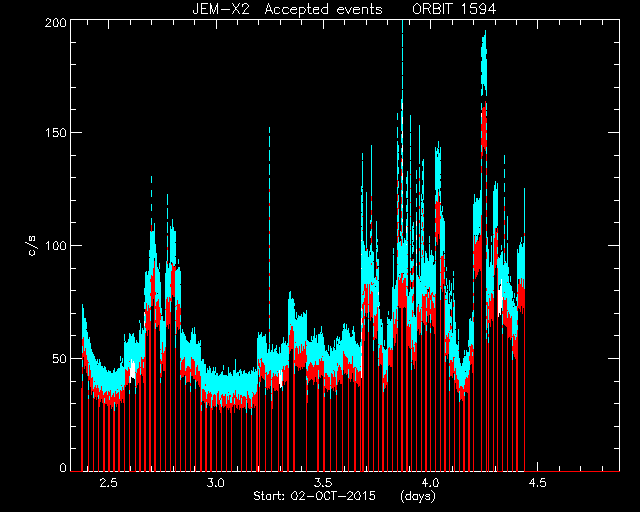Click the 3.0 x-axis tick label
Image resolution: width=640 pixels, height=512 pixels.
pyautogui.click(x=216, y=483)
